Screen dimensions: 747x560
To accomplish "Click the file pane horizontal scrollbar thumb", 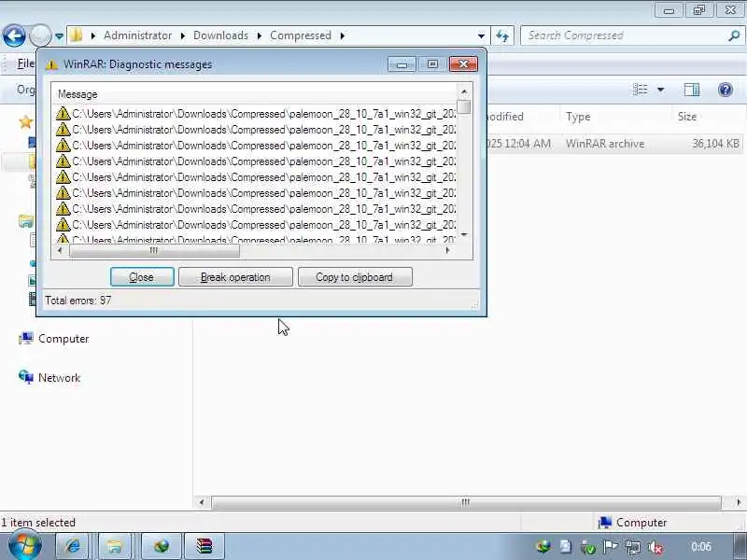I will click(x=466, y=502).
